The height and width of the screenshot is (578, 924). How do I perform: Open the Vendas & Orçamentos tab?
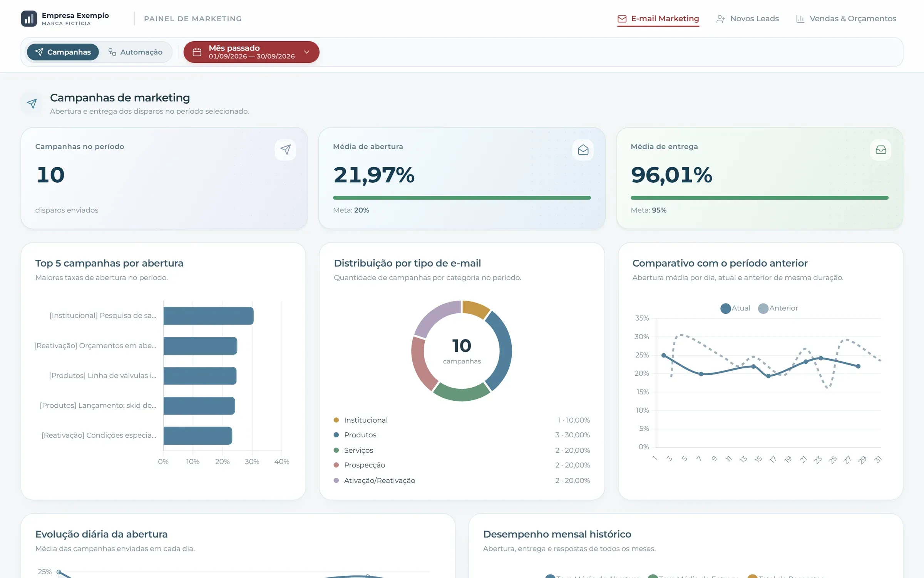(846, 19)
